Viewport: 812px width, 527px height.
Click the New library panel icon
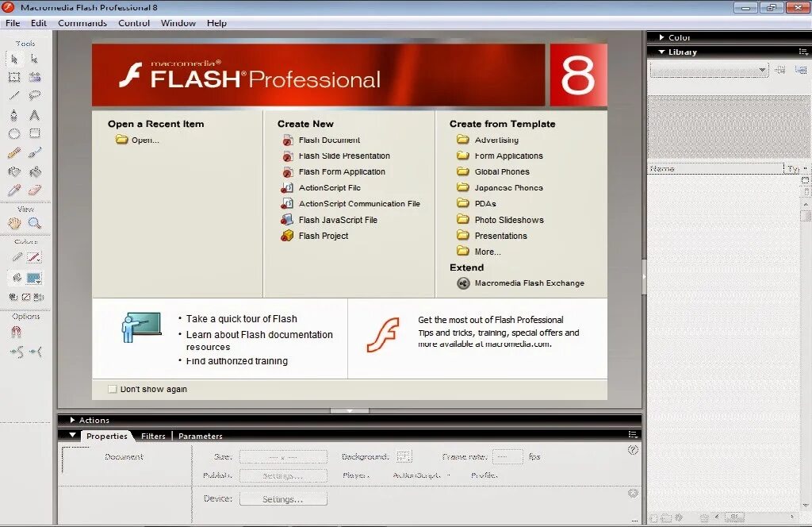click(x=801, y=69)
